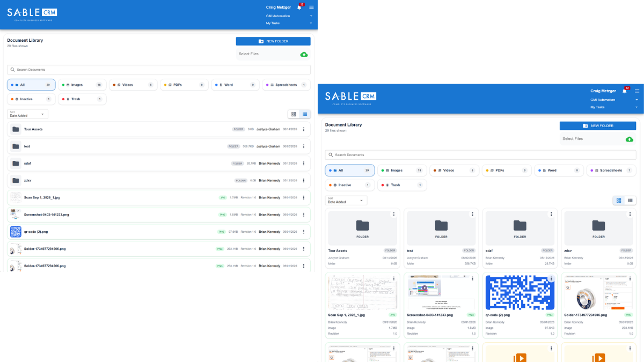Open kebab menu for test list row
The image size is (644, 362).
[x=304, y=146]
